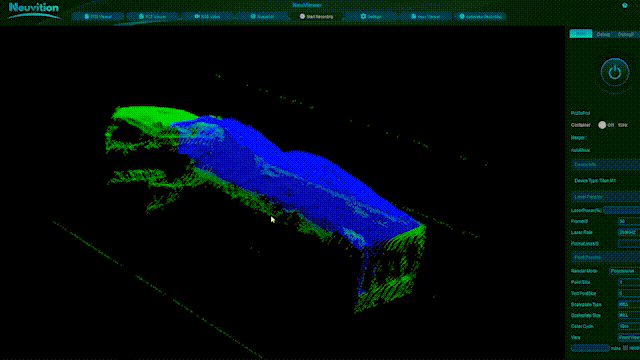The width and height of the screenshot is (640, 360).
Task: Click the bottom wide input bar
Action: coord(590,348)
